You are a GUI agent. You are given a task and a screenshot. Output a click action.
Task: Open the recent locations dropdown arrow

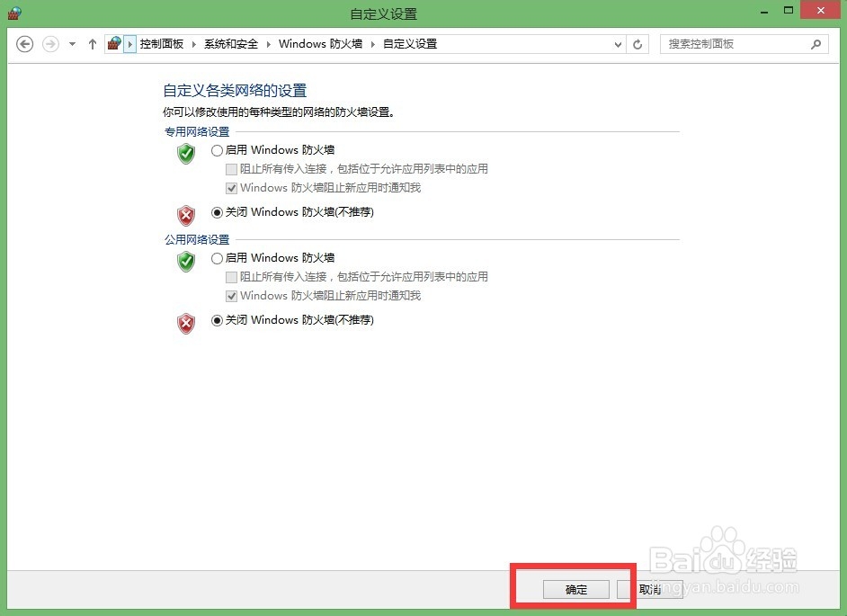pyautogui.click(x=72, y=44)
